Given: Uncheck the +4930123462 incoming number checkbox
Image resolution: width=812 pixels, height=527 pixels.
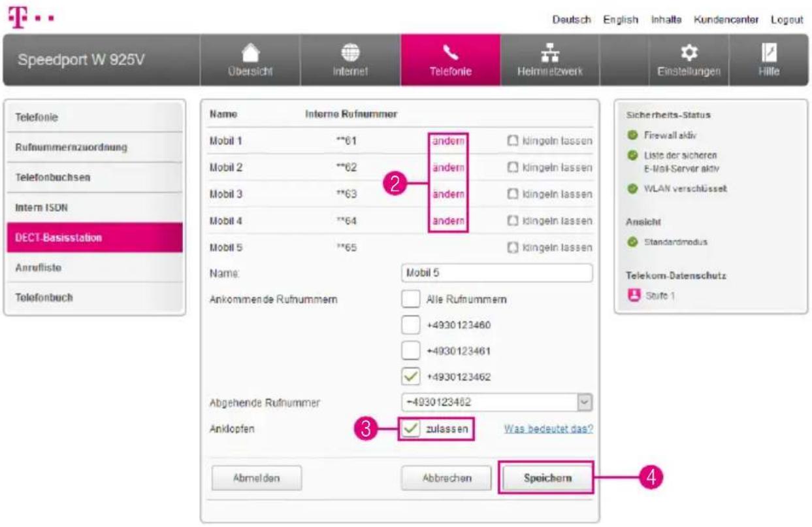Looking at the screenshot, I should pos(410,377).
